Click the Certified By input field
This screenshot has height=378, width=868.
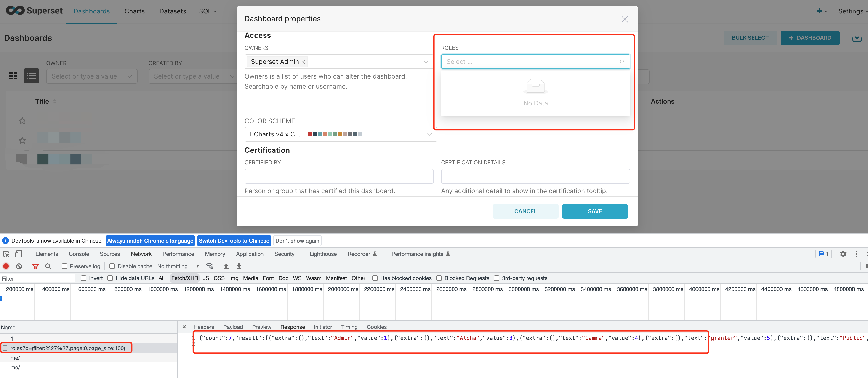339,176
